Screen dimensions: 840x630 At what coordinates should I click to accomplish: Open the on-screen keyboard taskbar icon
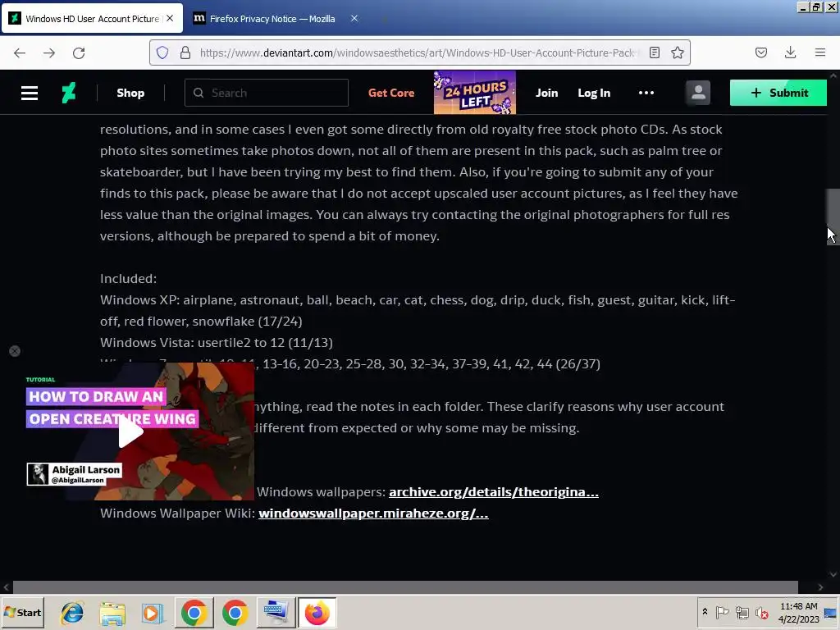(276, 613)
